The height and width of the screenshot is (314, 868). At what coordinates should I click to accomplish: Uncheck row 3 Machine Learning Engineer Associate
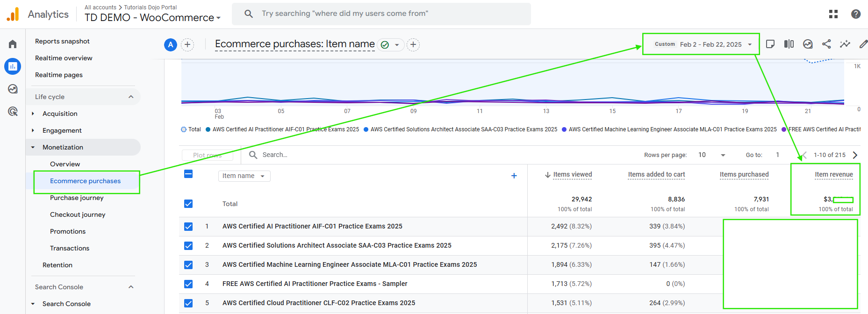tap(188, 265)
